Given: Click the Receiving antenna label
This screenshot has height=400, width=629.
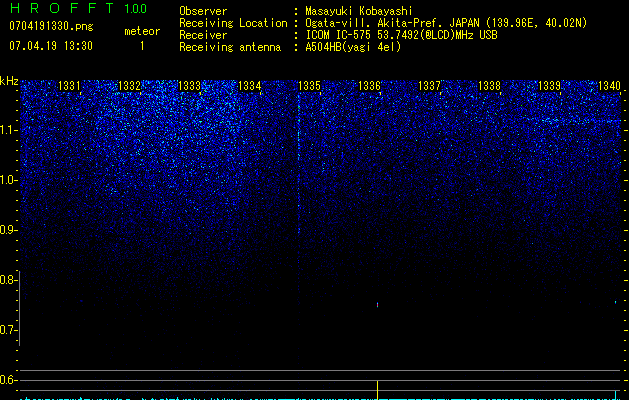Looking at the screenshot, I should tap(230, 47).
